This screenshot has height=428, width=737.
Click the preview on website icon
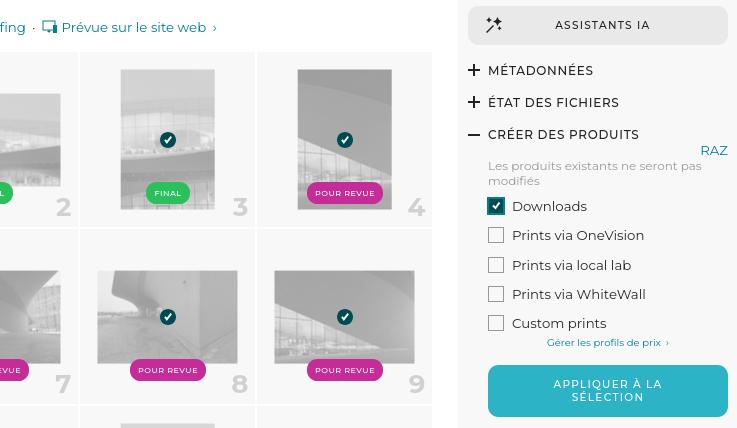(x=49, y=28)
